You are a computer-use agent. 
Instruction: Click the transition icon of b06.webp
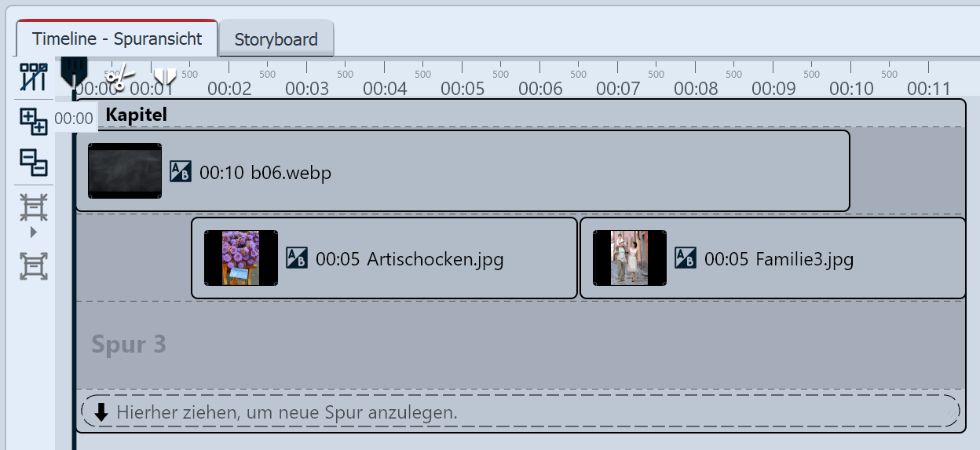point(181,172)
